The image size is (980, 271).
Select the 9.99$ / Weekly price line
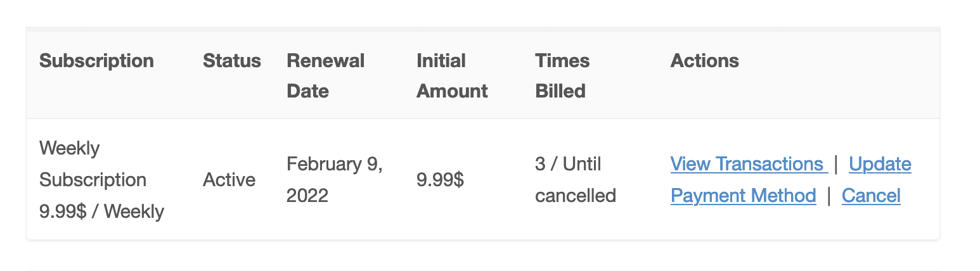[x=101, y=211]
